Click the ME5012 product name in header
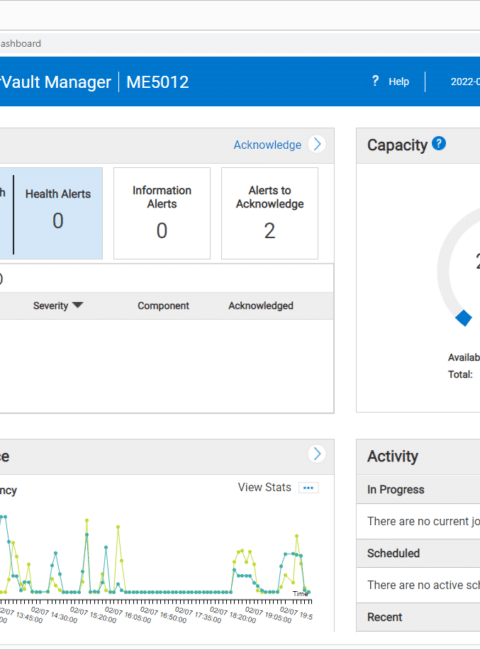The image size is (480, 650). [158, 82]
